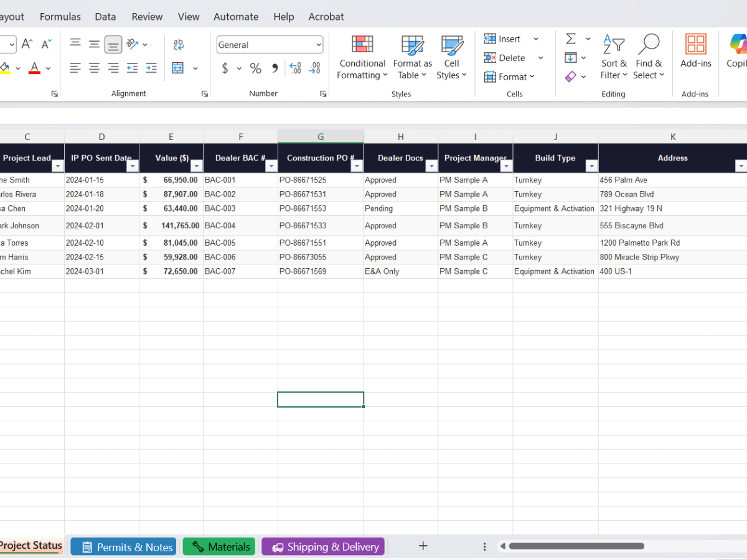The width and height of the screenshot is (747, 560).
Task: Switch to the Materials sheet tab
Action: 219,547
